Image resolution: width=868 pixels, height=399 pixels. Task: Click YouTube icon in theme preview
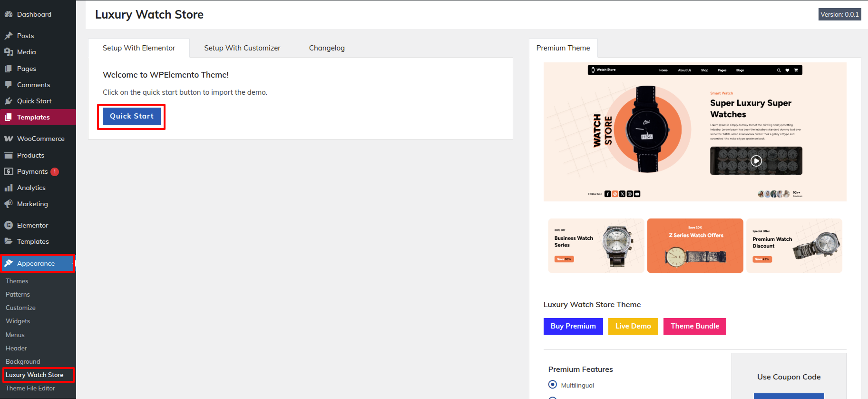click(x=637, y=194)
